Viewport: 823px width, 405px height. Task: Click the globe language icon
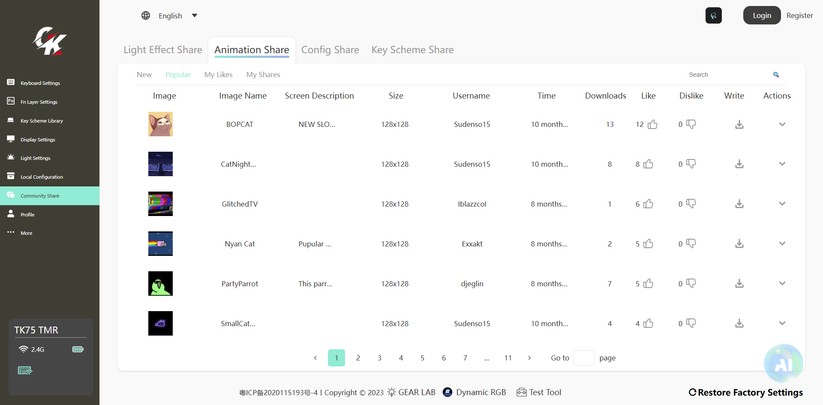(x=145, y=15)
